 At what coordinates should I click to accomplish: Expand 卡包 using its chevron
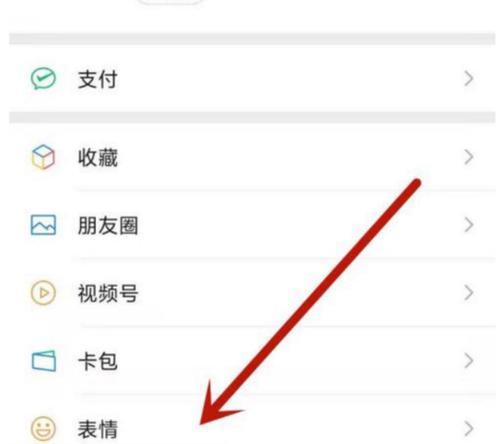(x=469, y=361)
